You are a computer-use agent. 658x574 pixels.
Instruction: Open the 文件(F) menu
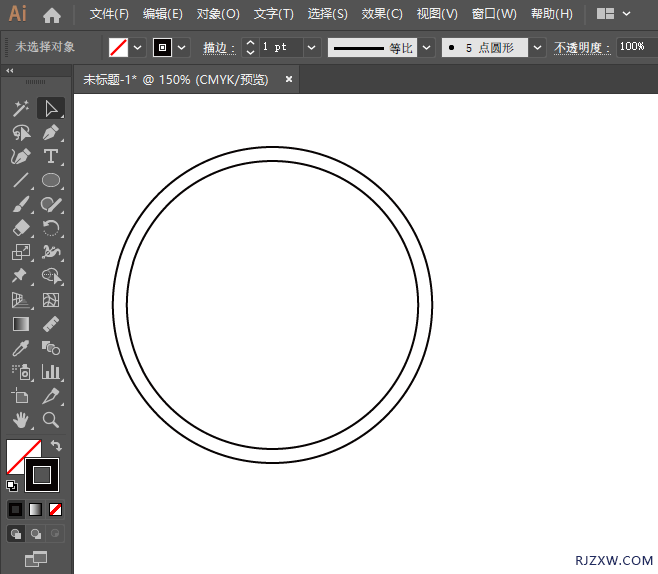109,15
